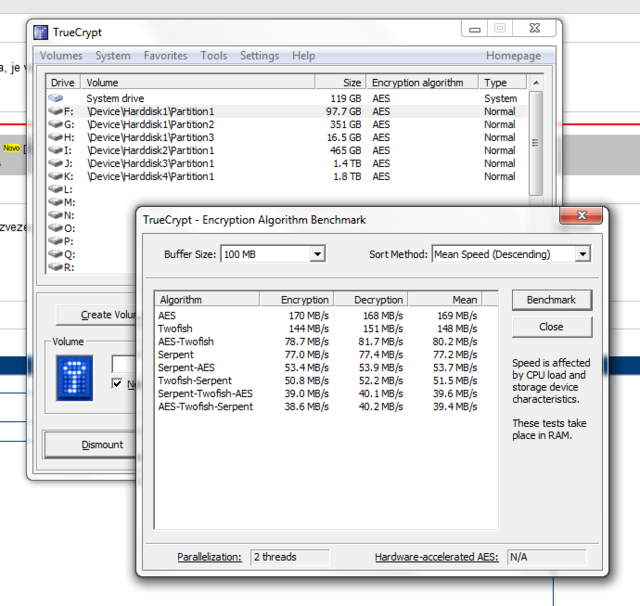Select the Twofish benchmark row
This screenshot has width=640, height=606.
[x=326, y=329]
